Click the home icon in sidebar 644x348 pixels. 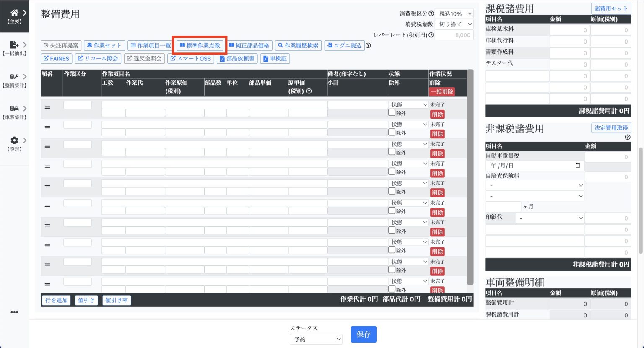pyautogui.click(x=14, y=13)
